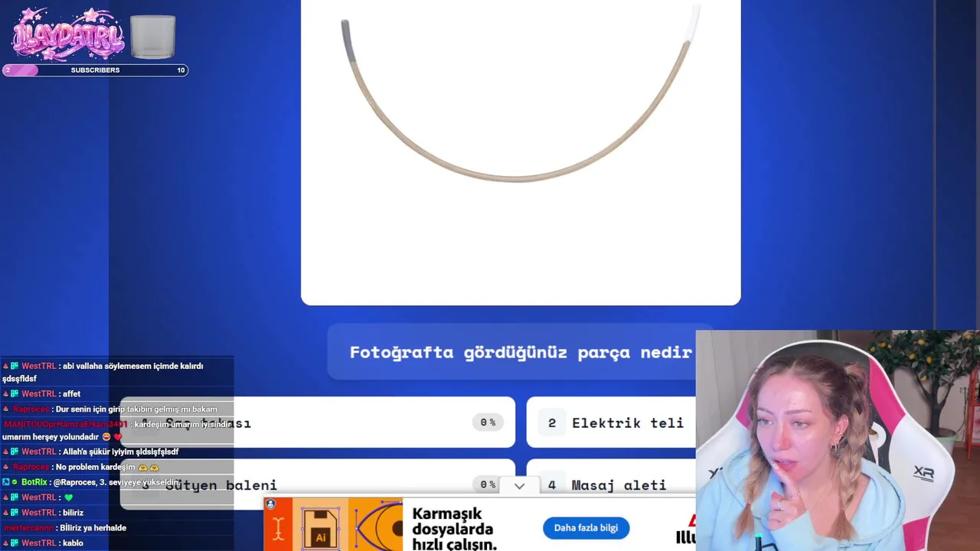Choose the 'Sütyen baleni' answer option
Screen dimensions: 980x551
pos(318,483)
